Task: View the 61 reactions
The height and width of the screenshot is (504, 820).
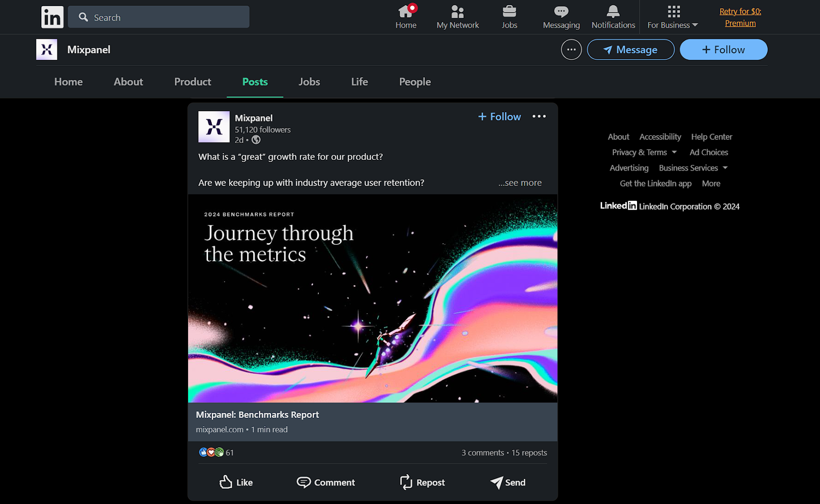Action: [x=216, y=453]
